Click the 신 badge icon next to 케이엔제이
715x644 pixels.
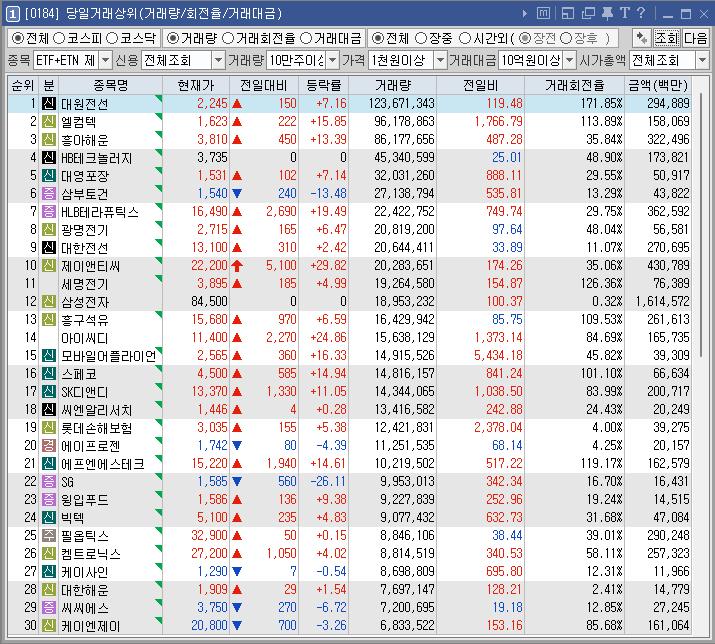point(49,625)
